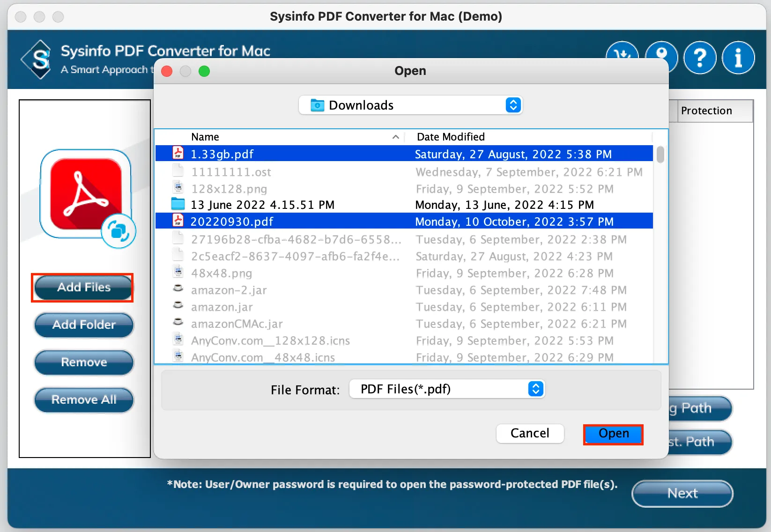Select file 1.33gb.pdf

pos(222,154)
